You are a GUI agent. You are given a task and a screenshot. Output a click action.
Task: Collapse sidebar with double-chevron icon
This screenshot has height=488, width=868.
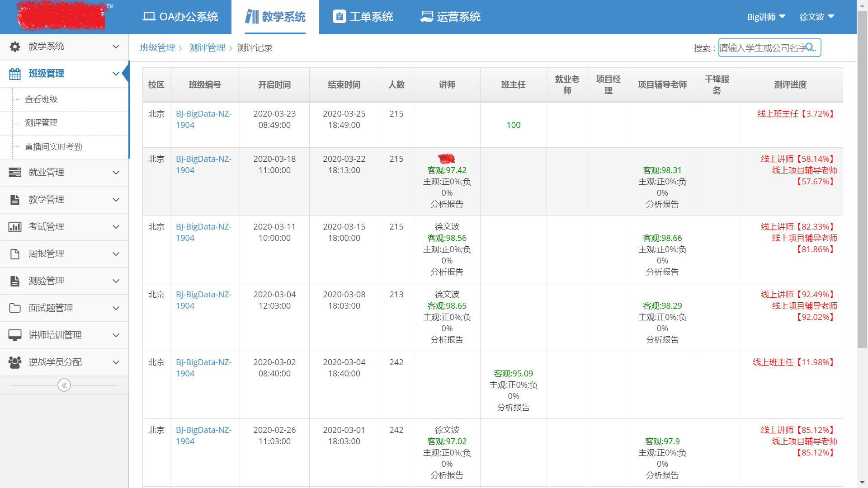point(64,385)
